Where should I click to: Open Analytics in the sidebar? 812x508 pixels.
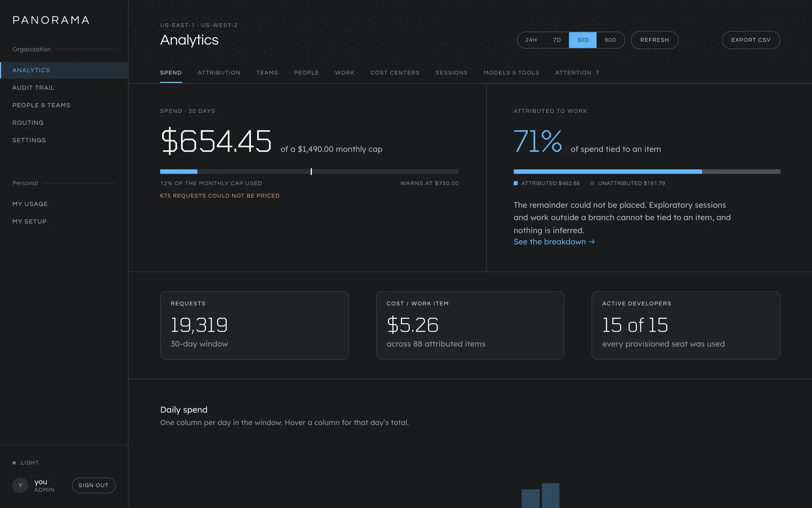[x=64, y=70]
